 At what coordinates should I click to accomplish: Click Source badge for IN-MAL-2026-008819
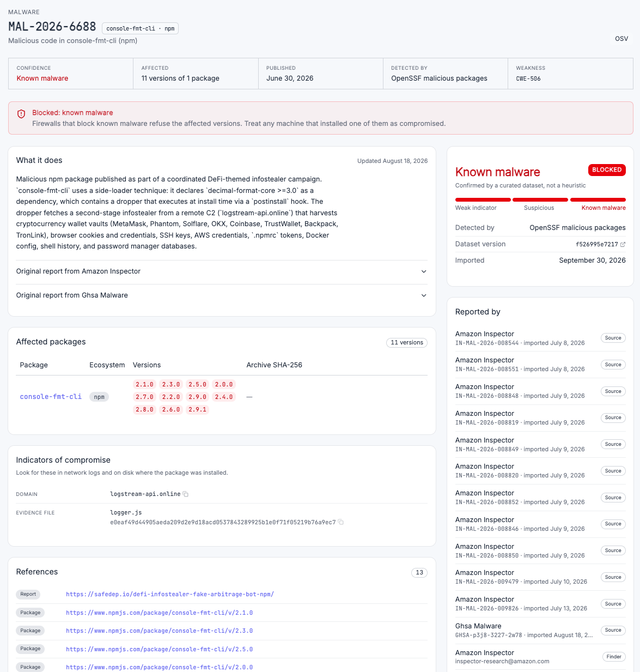click(x=613, y=417)
